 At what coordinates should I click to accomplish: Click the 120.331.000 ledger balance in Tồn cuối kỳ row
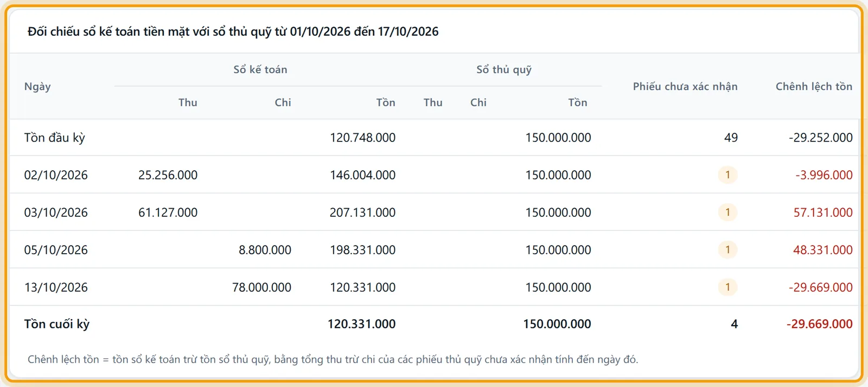pos(361,324)
